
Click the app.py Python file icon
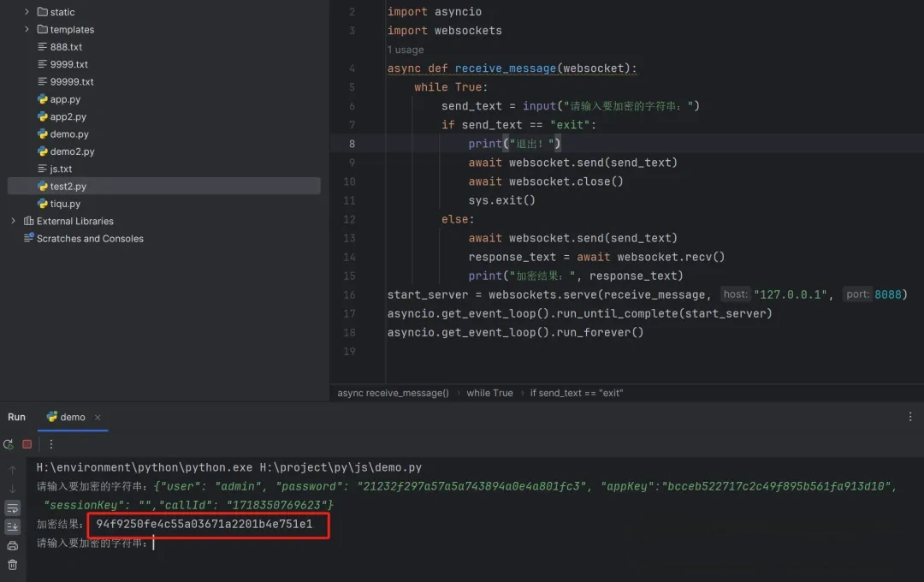pyautogui.click(x=43, y=99)
